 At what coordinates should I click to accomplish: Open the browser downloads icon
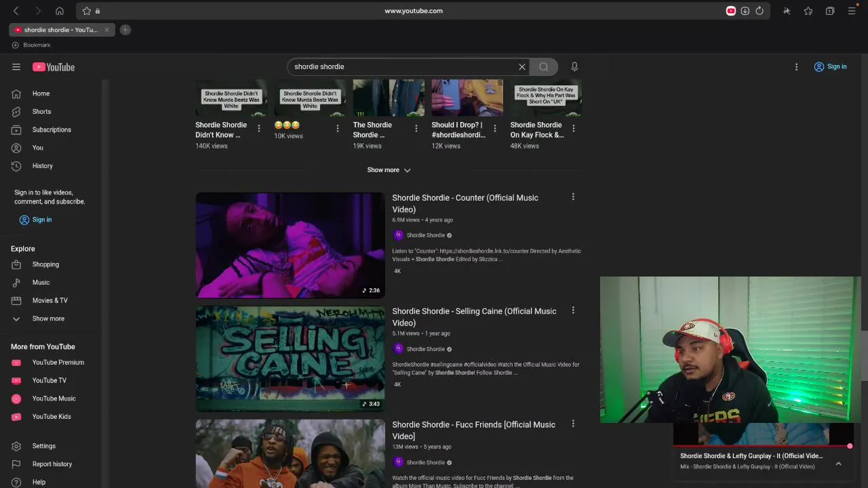point(745,11)
